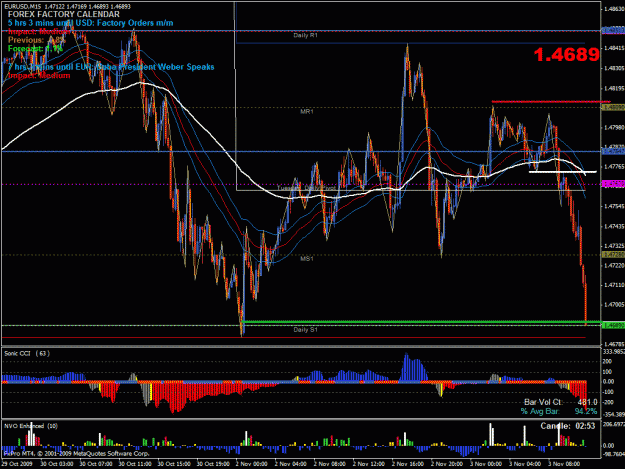
Task: Click the 333.9852 CCI scale maximum
Action: click(x=614, y=352)
